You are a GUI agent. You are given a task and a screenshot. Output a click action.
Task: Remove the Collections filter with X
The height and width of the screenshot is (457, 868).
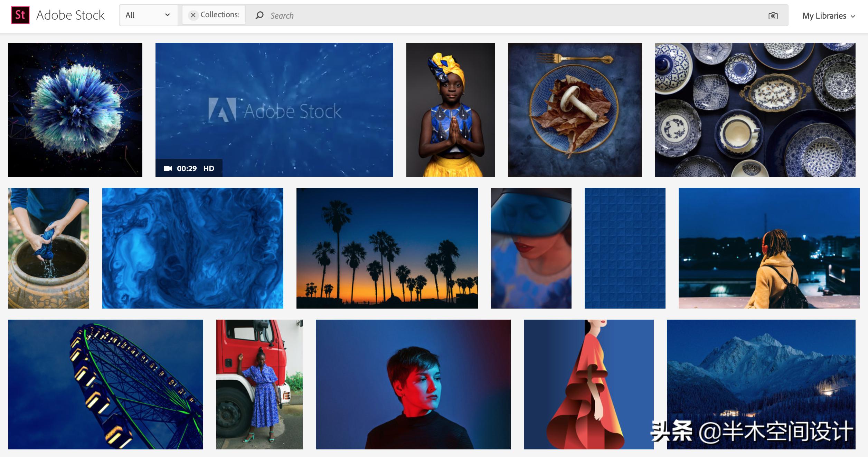pos(193,15)
